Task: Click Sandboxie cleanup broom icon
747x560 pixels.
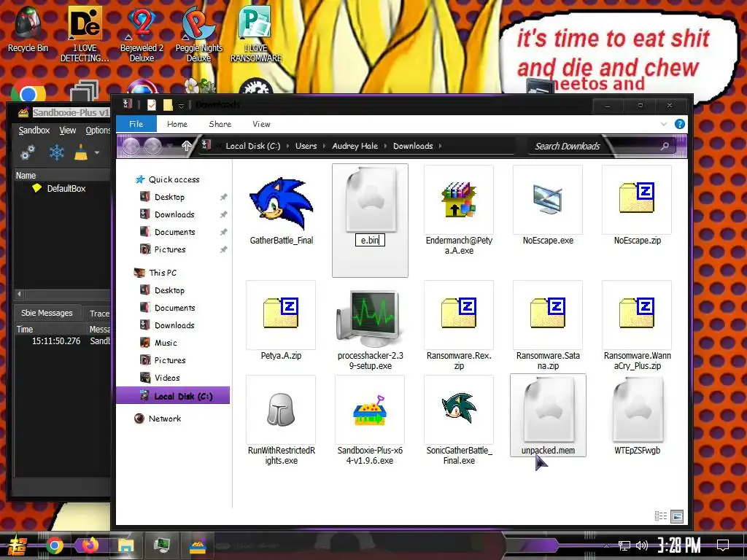Action: coord(81,152)
